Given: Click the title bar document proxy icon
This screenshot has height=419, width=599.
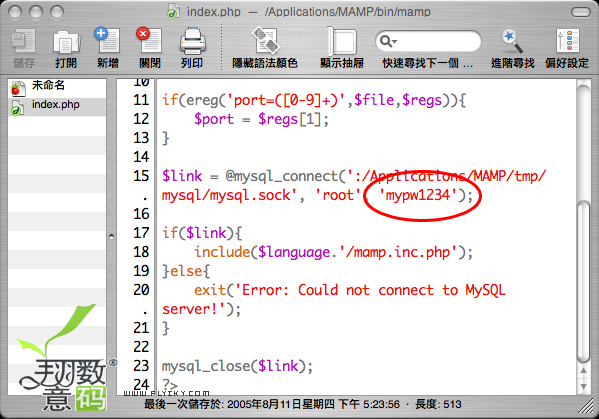Looking at the screenshot, I should coord(173,11).
